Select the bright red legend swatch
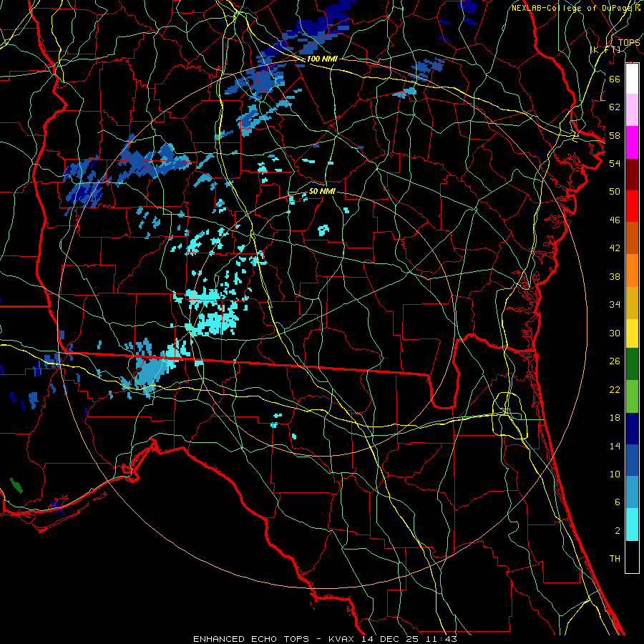The image size is (644, 644). click(632, 206)
